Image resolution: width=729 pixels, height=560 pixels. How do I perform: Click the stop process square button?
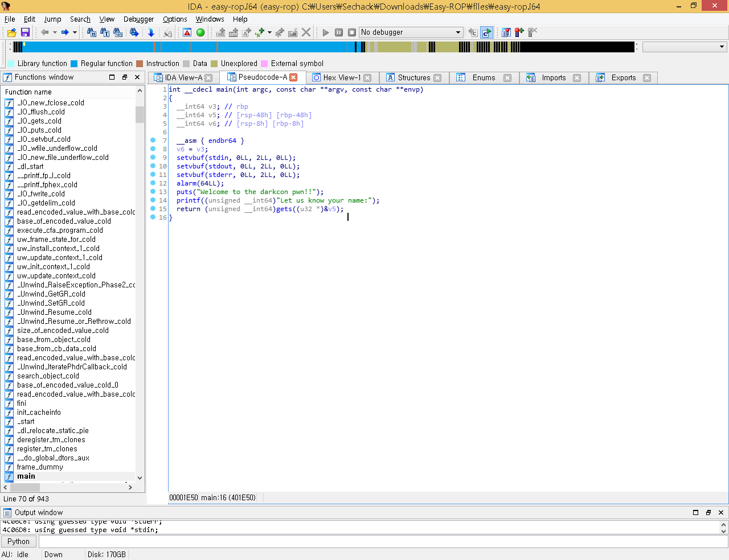pos(352,32)
